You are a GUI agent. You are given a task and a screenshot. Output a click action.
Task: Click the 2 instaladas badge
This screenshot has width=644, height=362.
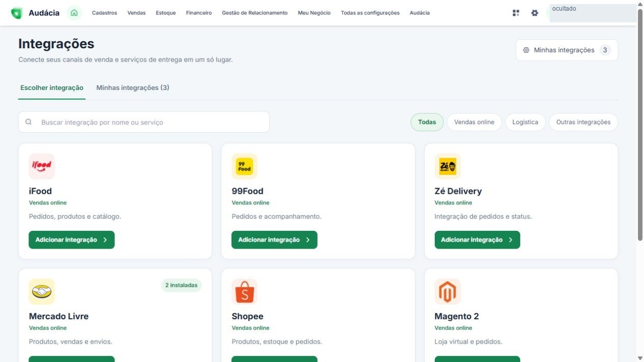coord(181,285)
